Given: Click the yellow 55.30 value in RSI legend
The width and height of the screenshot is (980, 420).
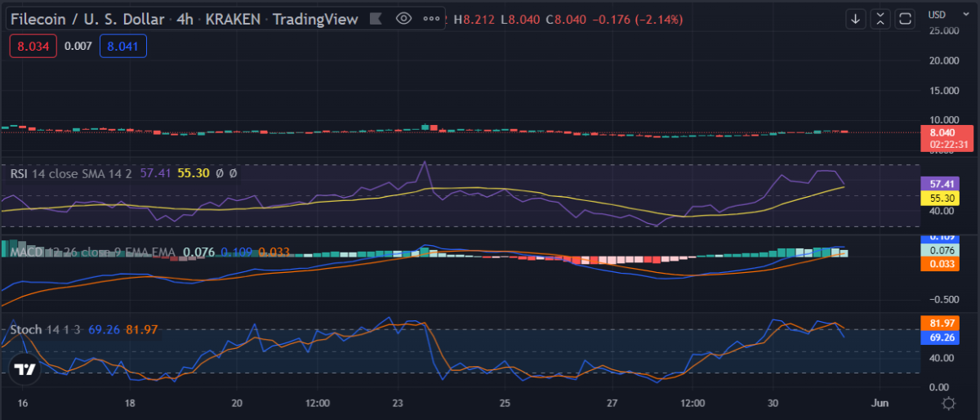Looking at the screenshot, I should (x=194, y=173).
